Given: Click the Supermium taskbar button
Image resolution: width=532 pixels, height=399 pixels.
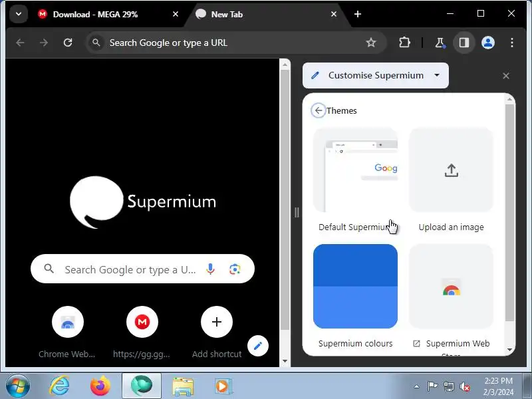Looking at the screenshot, I should click(142, 386).
